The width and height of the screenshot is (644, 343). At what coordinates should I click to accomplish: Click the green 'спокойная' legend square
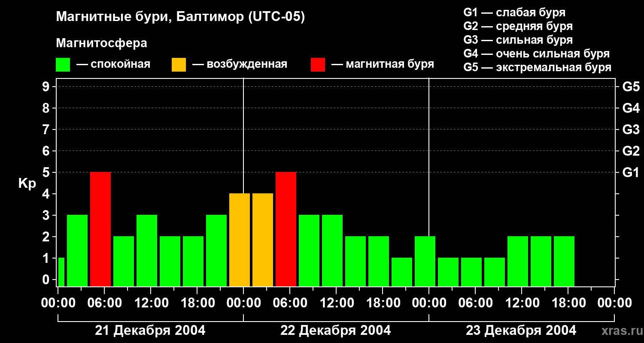(x=63, y=65)
